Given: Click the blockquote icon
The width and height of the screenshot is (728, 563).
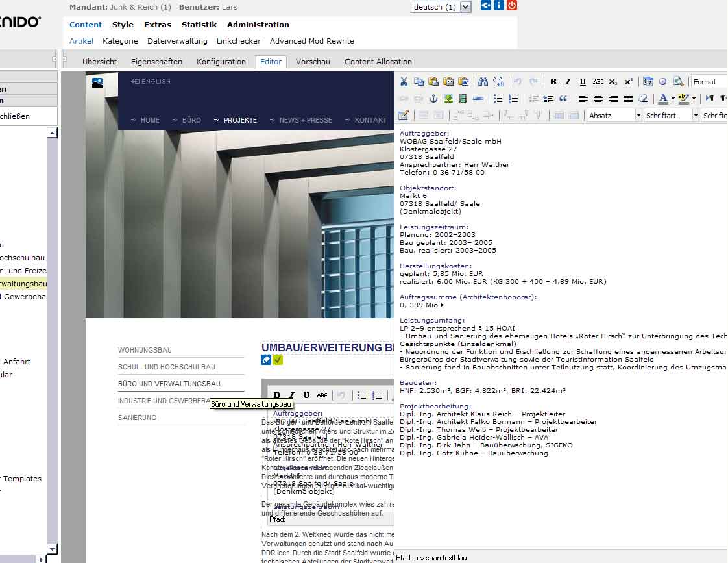Looking at the screenshot, I should pyautogui.click(x=563, y=99).
